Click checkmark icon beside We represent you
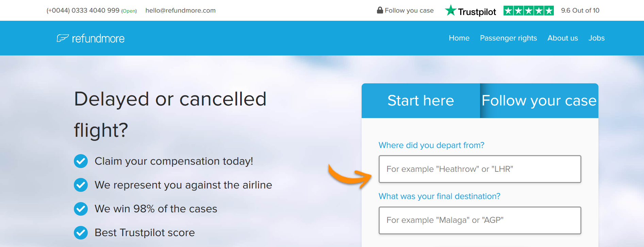 pyautogui.click(x=81, y=185)
